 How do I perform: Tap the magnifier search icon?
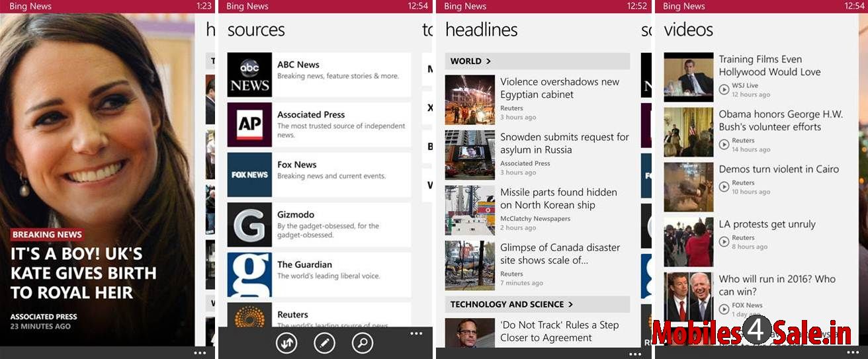[x=363, y=342]
